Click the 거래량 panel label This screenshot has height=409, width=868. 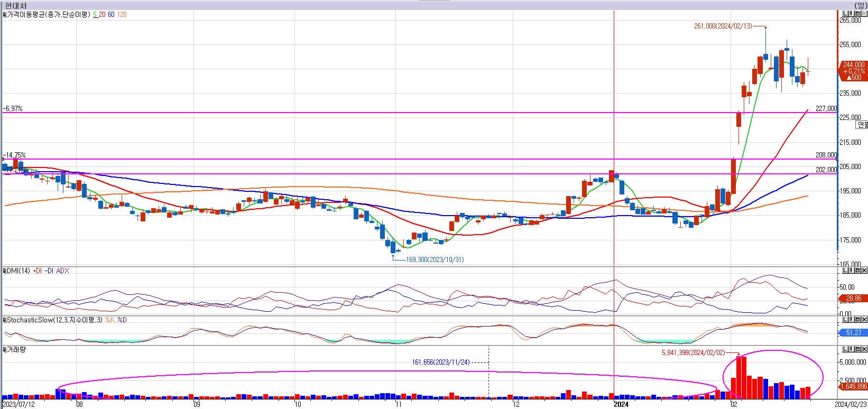click(16, 350)
